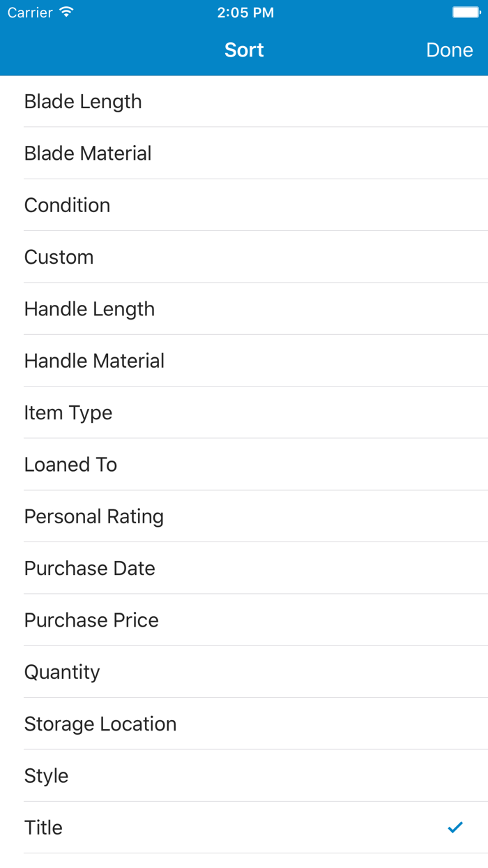488x868 pixels.
Task: Tap the status bar clock
Action: [x=245, y=13]
